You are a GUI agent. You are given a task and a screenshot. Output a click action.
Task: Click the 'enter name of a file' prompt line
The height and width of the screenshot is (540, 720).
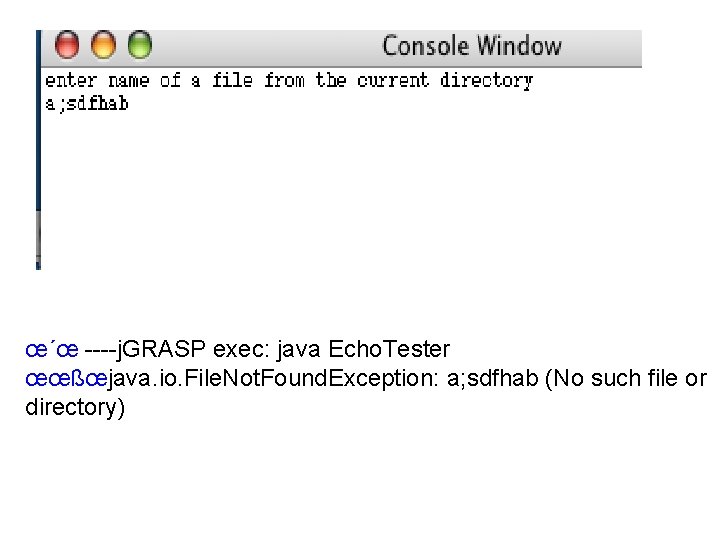(289, 81)
